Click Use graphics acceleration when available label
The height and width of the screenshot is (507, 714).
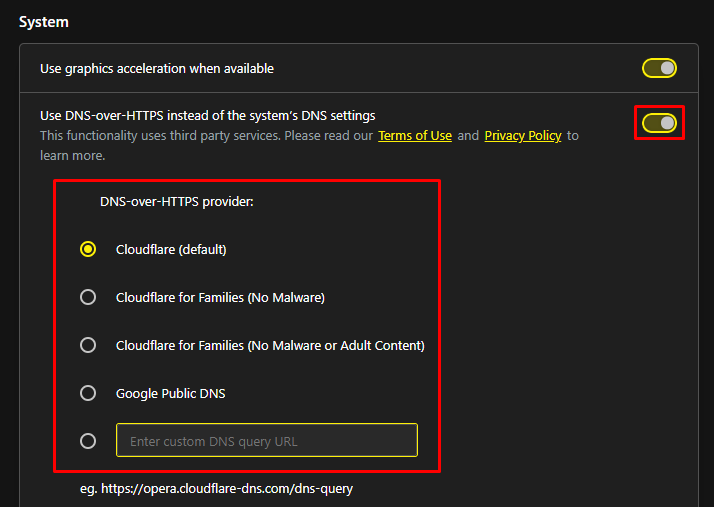(157, 69)
